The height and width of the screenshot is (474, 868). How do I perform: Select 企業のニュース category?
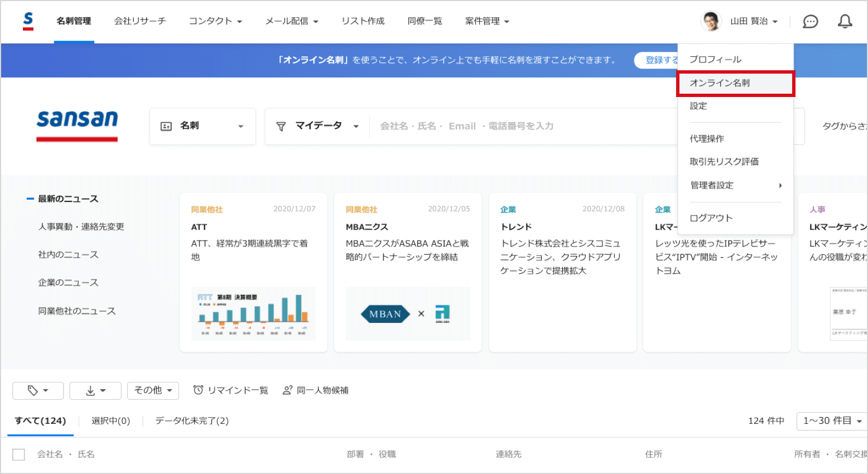click(68, 283)
